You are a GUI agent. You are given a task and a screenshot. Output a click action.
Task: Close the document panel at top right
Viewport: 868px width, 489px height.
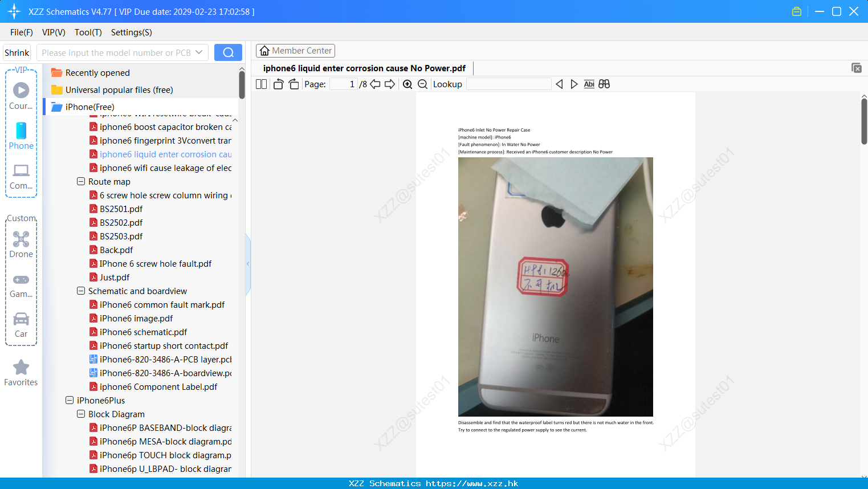(x=857, y=68)
